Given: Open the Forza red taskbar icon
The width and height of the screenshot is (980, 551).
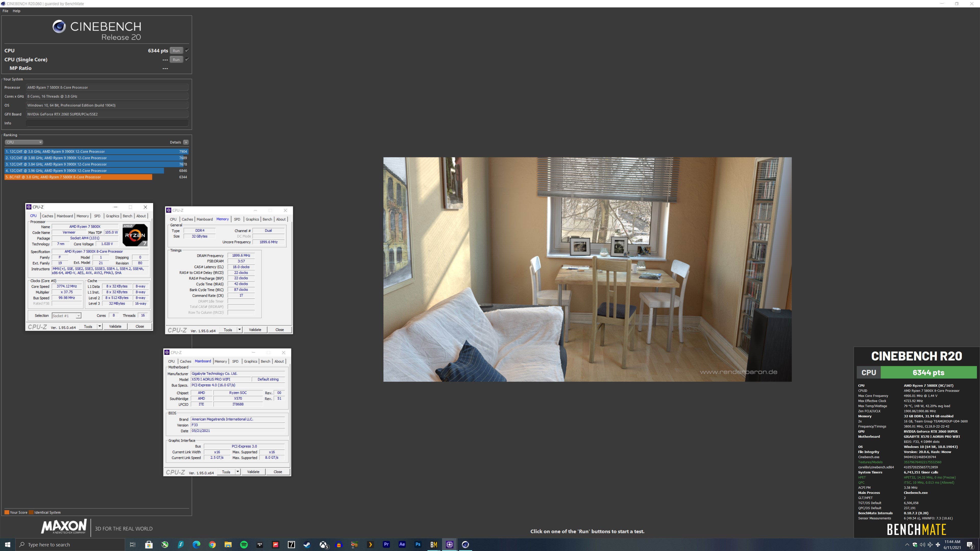Looking at the screenshot, I should coord(276,545).
